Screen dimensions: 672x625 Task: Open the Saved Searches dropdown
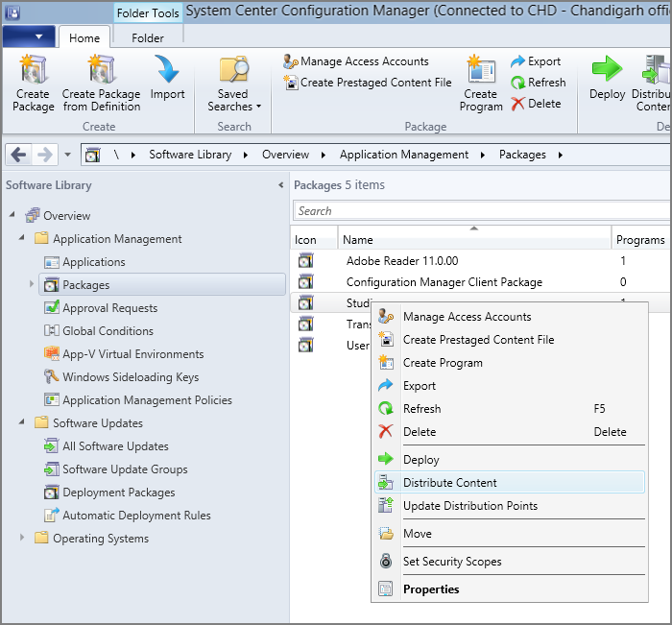coord(234,101)
